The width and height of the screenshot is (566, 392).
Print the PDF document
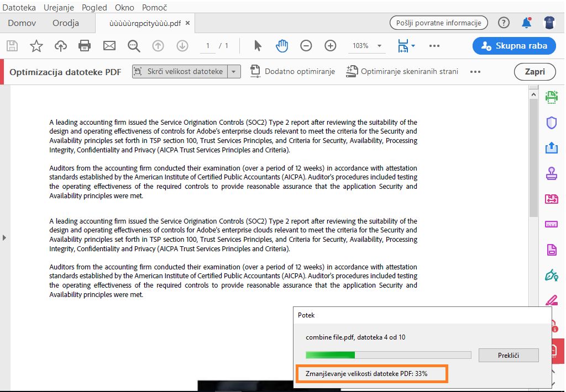pyautogui.click(x=84, y=46)
